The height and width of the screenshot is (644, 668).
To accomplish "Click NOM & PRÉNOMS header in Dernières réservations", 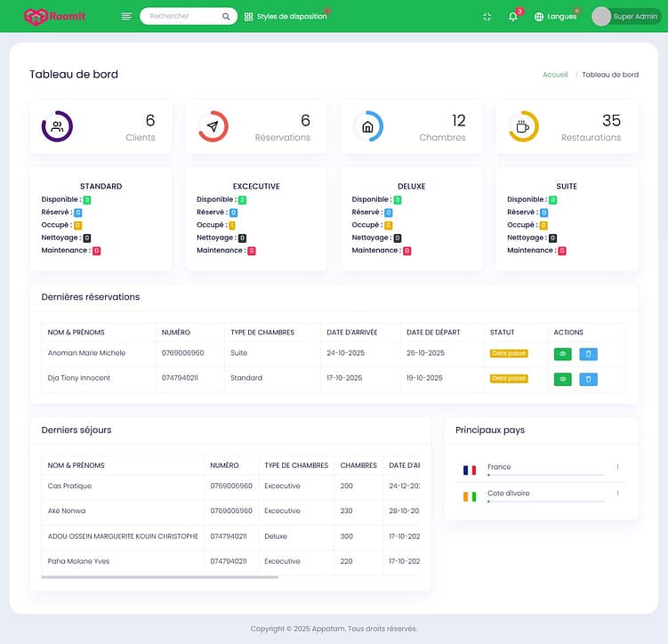I will [x=76, y=332].
